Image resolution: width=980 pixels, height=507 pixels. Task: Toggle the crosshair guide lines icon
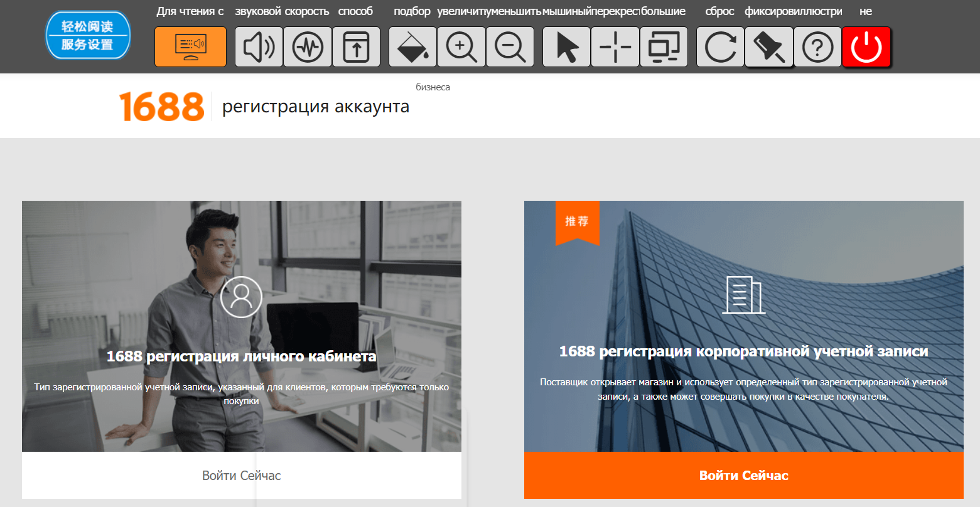[615, 46]
